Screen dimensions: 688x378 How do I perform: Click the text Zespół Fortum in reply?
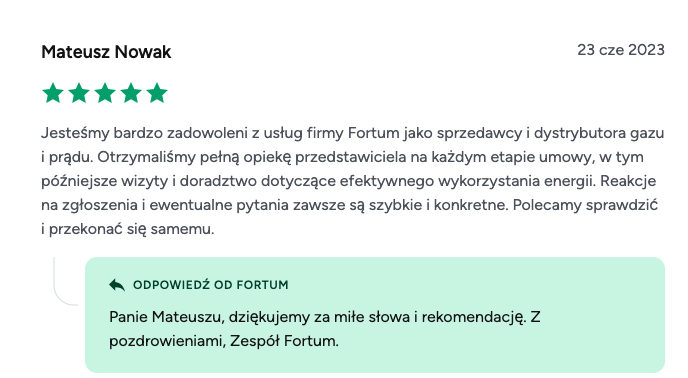284,341
